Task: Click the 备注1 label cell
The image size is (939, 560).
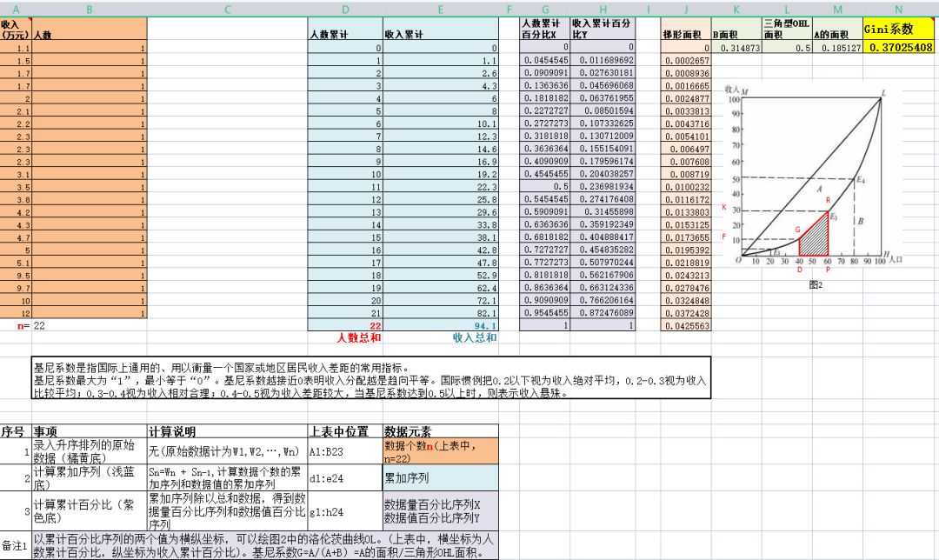Action: click(x=16, y=545)
